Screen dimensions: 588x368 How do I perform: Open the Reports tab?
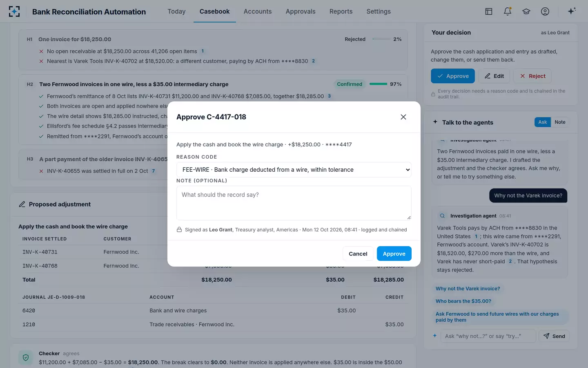pos(341,11)
